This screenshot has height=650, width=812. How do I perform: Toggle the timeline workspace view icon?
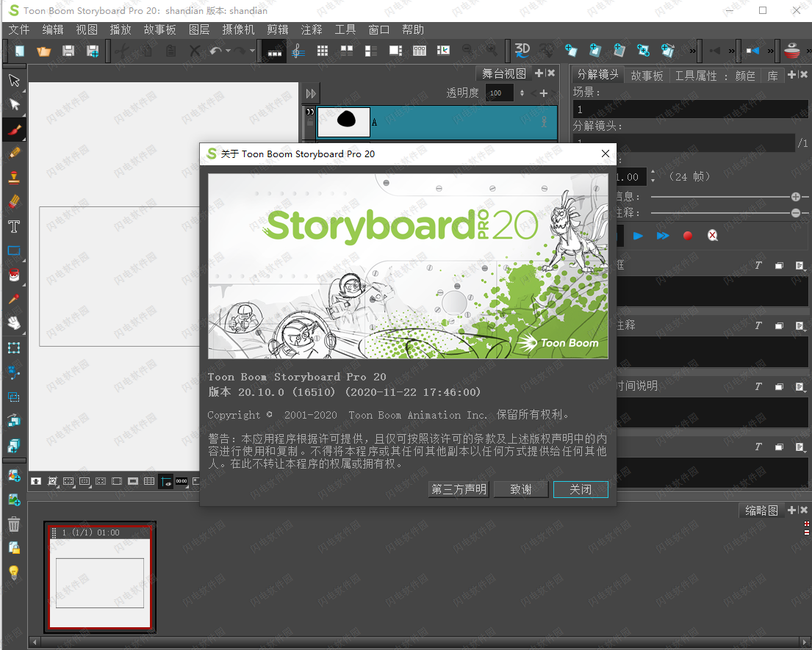(275, 51)
